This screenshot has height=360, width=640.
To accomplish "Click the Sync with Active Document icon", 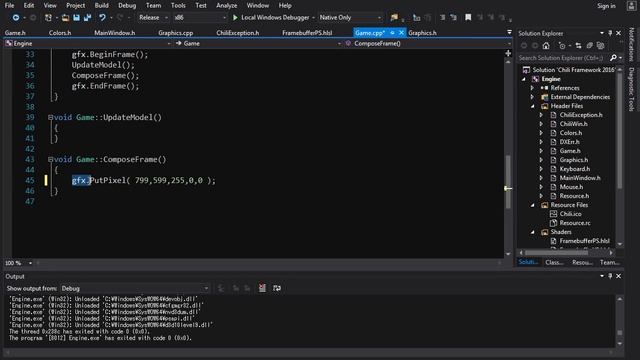I will pos(578,46).
